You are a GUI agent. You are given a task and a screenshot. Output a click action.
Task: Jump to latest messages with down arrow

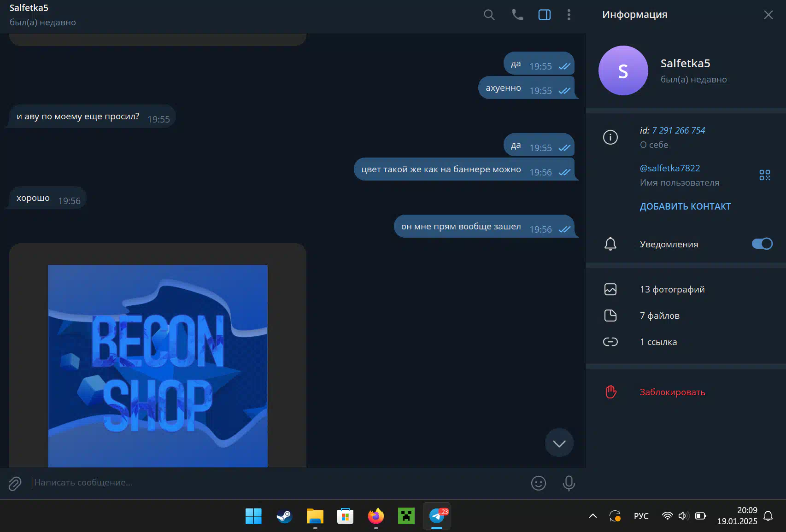(559, 443)
